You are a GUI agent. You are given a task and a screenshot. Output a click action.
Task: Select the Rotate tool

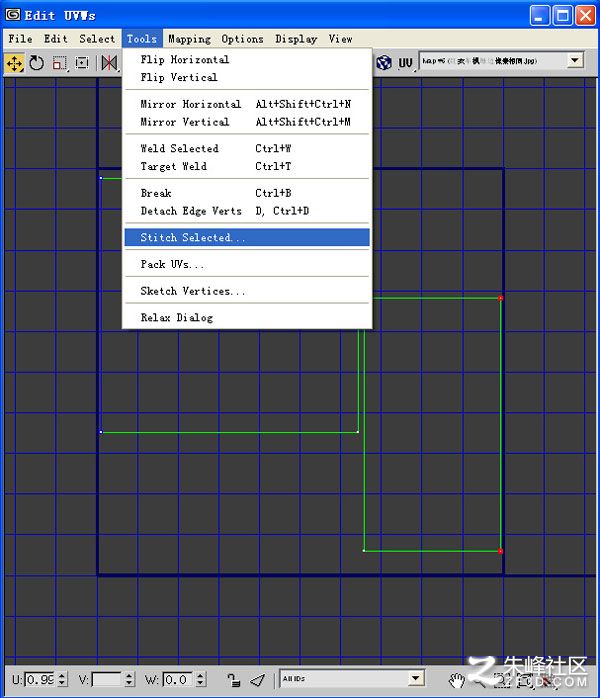pos(36,63)
